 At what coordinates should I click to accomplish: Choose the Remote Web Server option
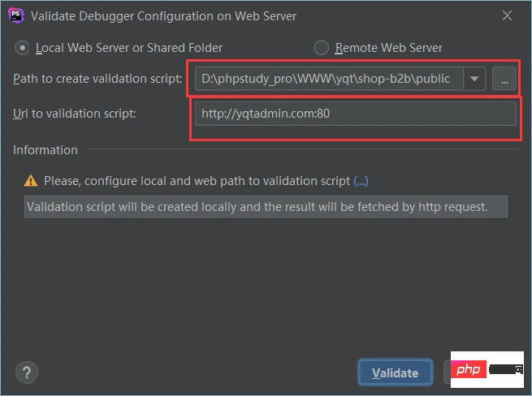[322, 48]
